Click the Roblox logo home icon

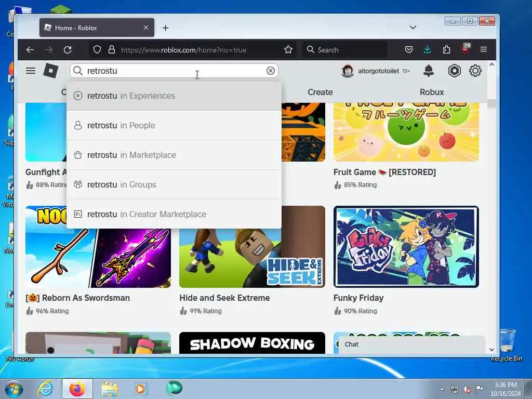50,71
